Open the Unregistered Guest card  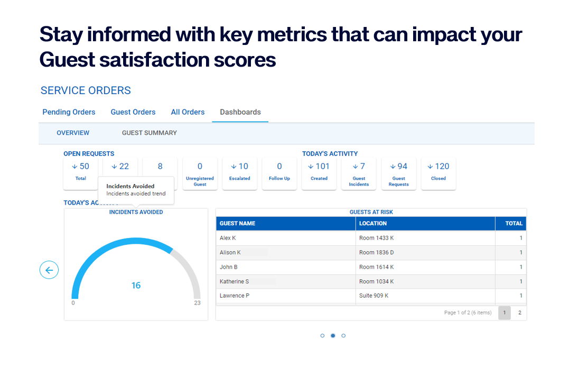(200, 173)
